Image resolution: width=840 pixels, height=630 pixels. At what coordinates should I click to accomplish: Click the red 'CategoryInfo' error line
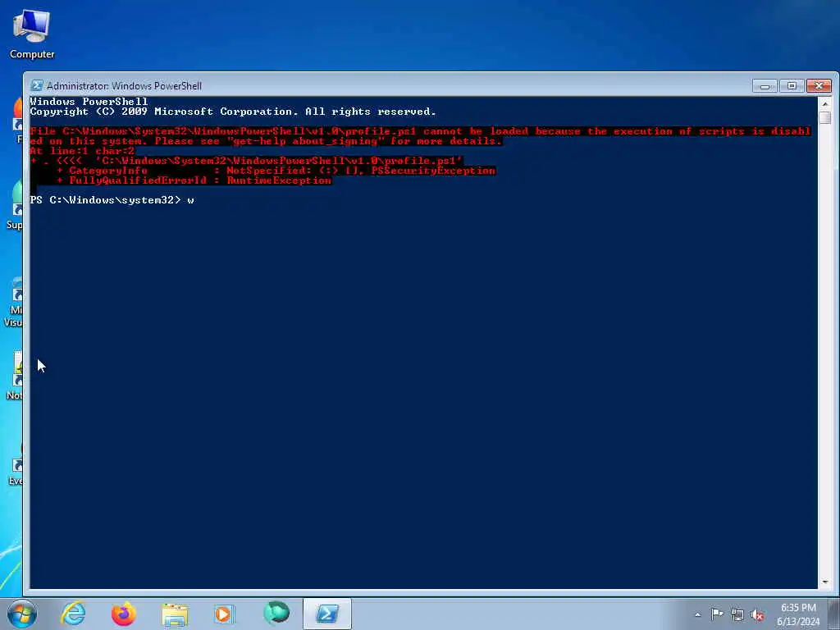click(276, 171)
